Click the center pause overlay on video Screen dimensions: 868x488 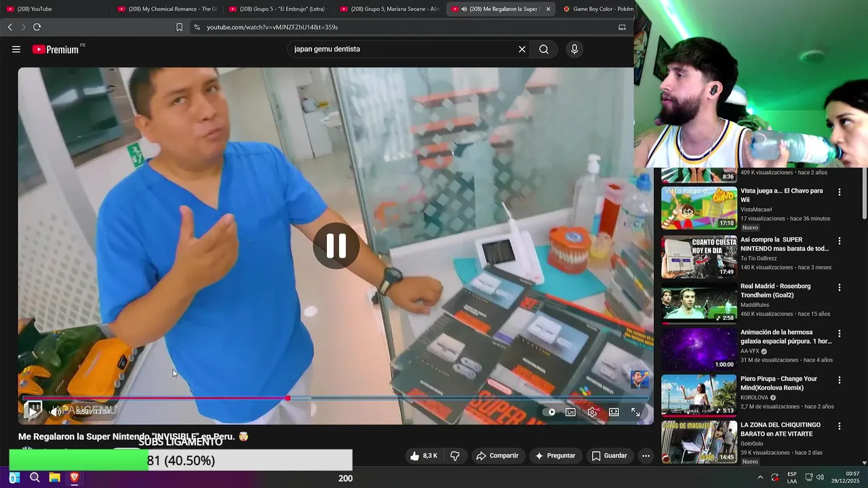click(x=336, y=246)
